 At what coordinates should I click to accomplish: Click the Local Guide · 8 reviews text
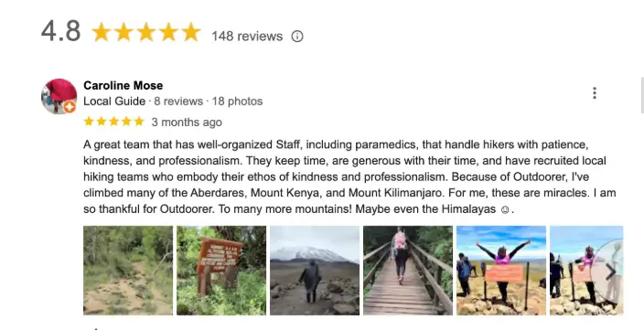click(143, 101)
